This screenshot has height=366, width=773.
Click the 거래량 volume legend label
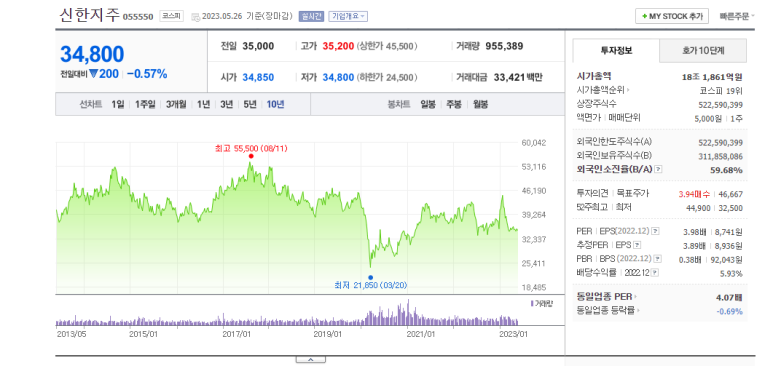pos(541,303)
